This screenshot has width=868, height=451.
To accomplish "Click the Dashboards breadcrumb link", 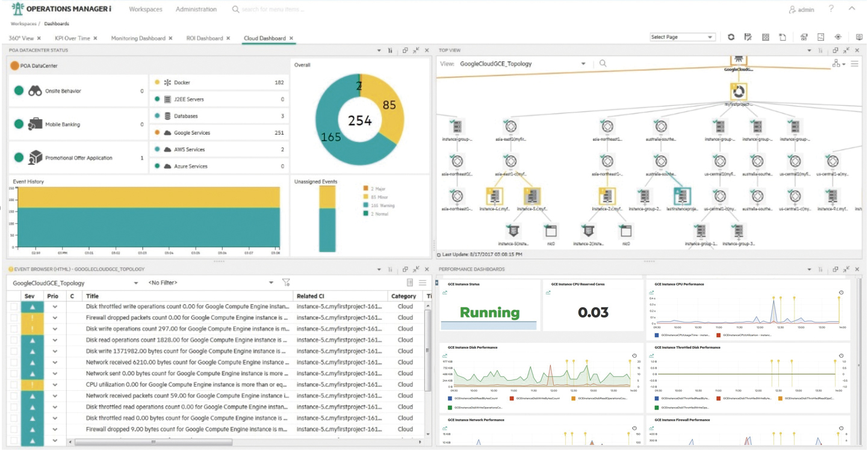I will pos(57,24).
